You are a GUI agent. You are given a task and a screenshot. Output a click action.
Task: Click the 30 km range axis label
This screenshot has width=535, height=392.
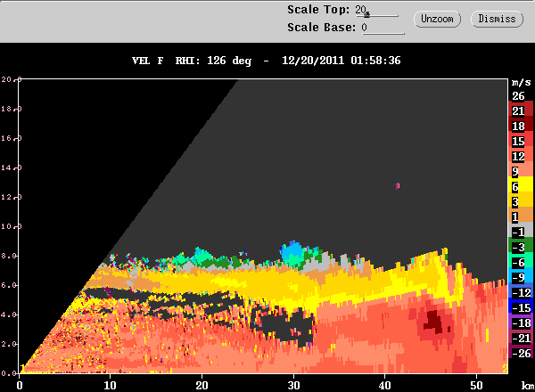[x=293, y=386]
